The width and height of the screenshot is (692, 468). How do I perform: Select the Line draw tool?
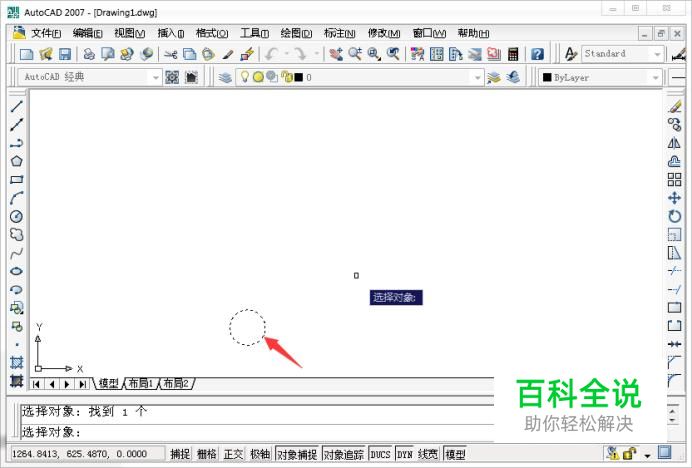17,106
